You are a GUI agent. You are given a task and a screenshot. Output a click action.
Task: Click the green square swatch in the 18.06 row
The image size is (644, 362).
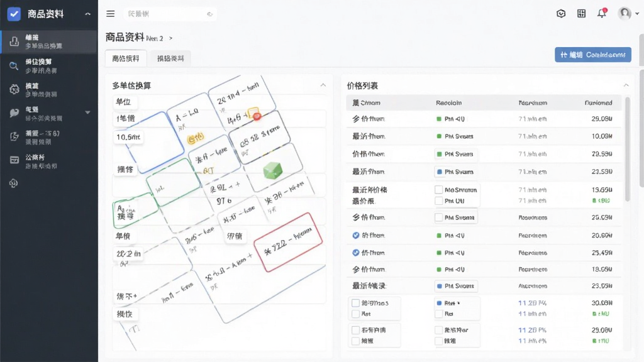pyautogui.click(x=439, y=270)
